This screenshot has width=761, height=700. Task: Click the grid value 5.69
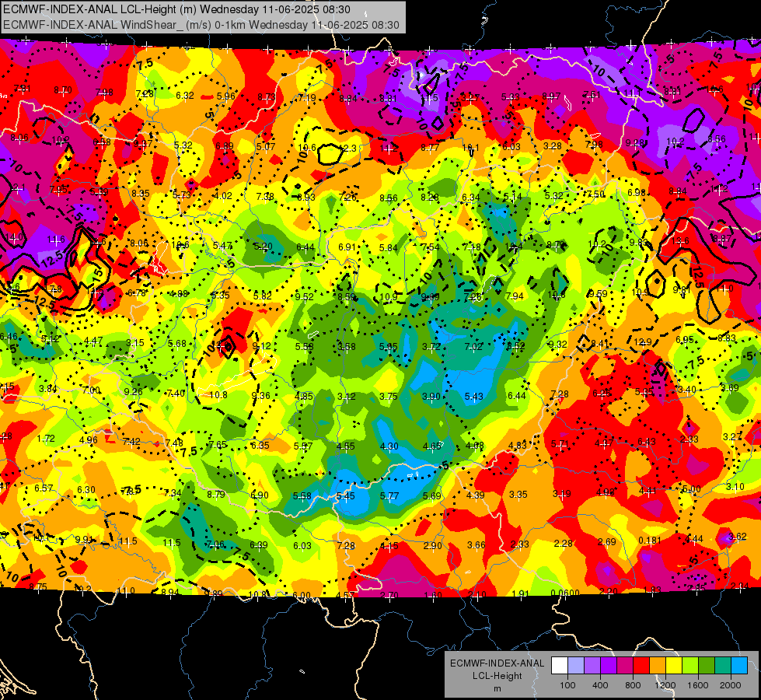[x=432, y=496]
